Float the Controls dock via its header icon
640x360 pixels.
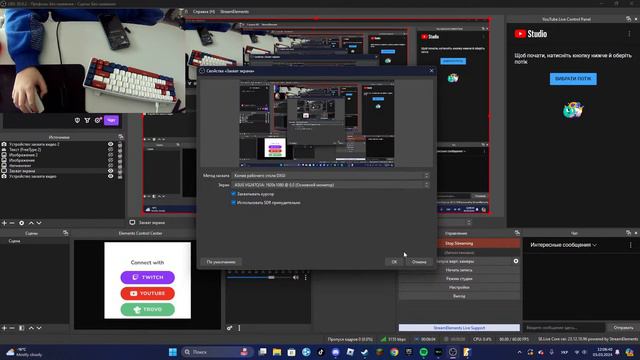517,233
